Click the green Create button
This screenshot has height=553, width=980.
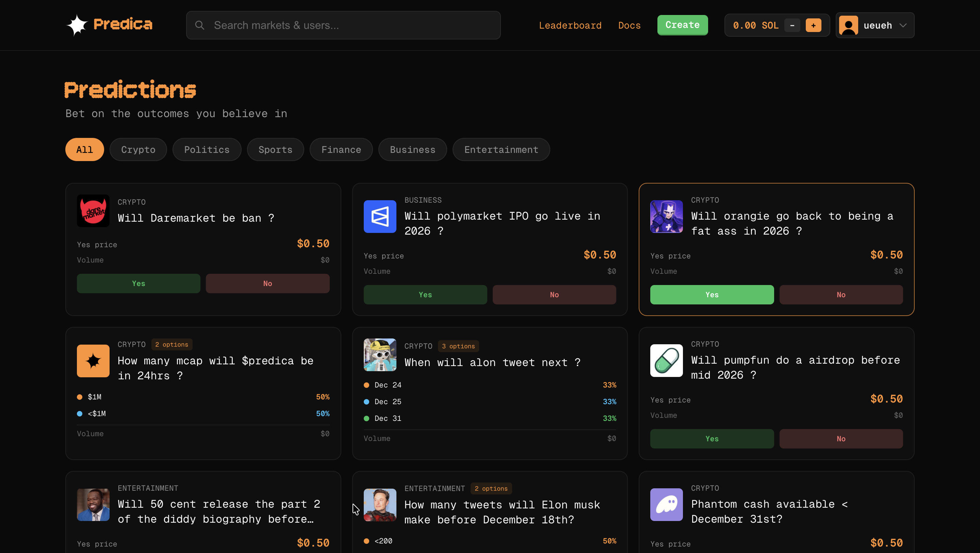[682, 25]
